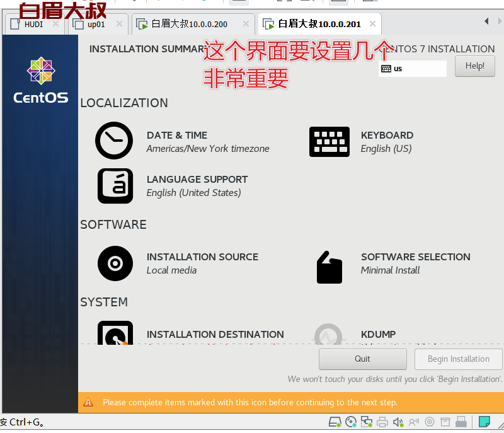Click the Help! button
The width and height of the screenshot is (504, 433).
[475, 66]
